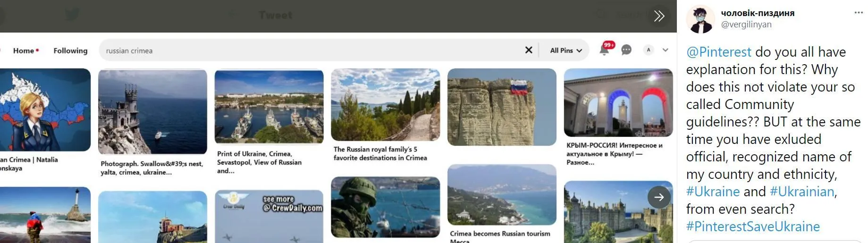Click 'КРЫМ-РОССИЯ! Интересное и актуальное' caption
Viewport: 868px width, 243px height.
(x=614, y=150)
